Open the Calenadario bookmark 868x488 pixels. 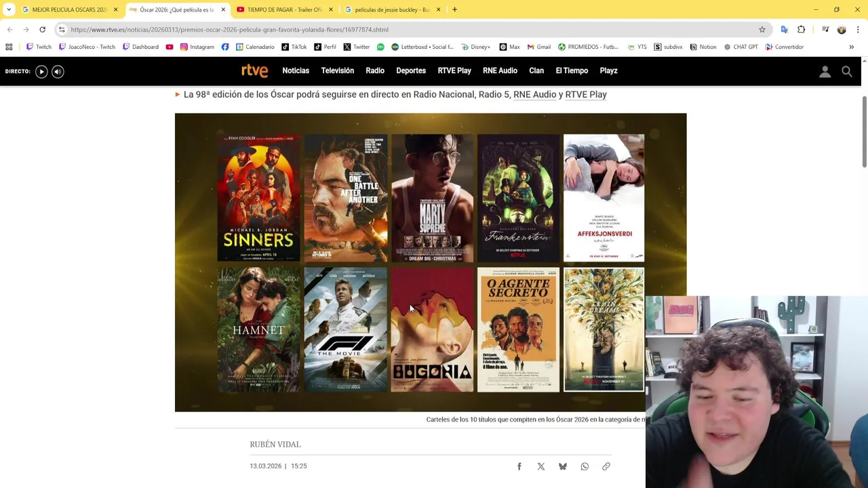click(x=255, y=47)
